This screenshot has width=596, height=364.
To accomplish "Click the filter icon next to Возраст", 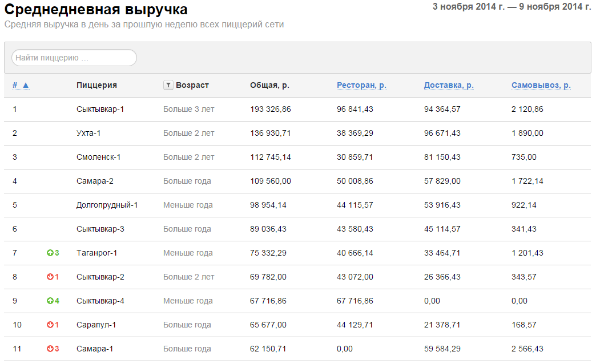I will coord(168,85).
